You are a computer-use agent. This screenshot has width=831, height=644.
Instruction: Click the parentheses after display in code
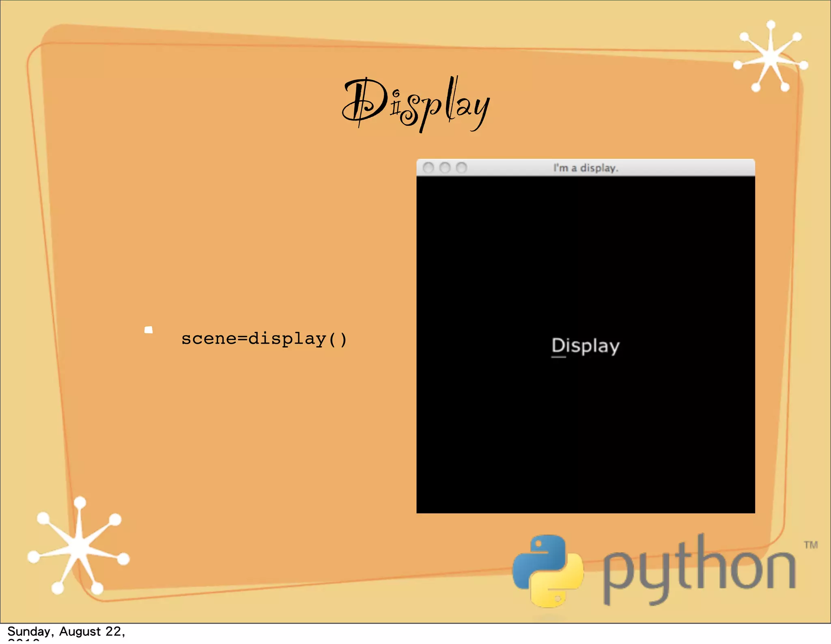pos(338,339)
